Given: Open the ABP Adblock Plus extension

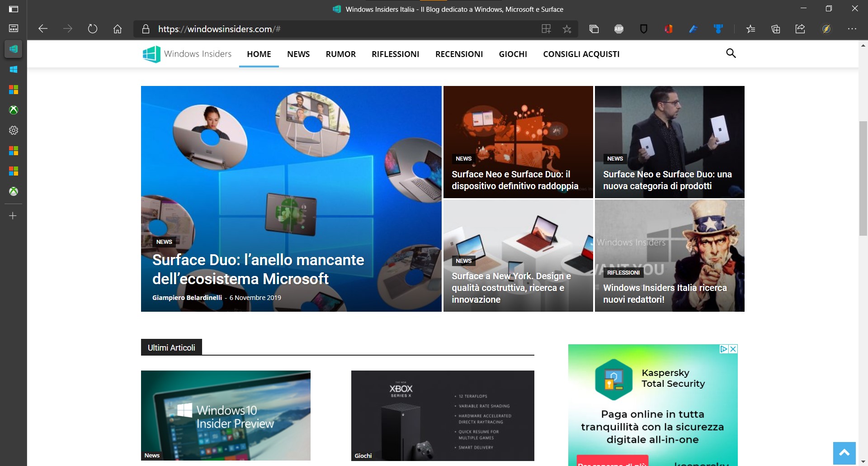Looking at the screenshot, I should coord(619,29).
